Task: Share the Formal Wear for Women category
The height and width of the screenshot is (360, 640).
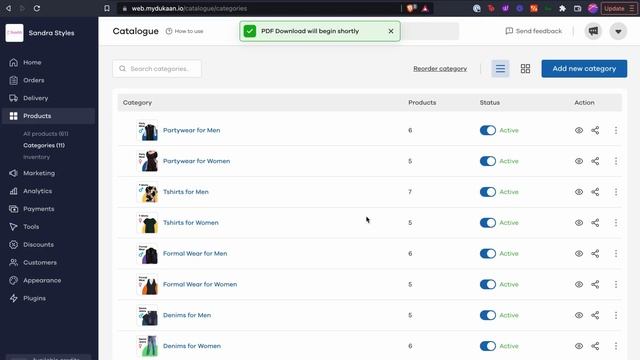Action: 595,284
